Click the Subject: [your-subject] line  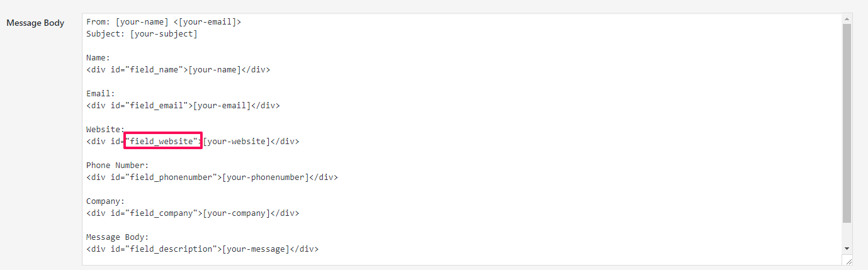pyautogui.click(x=142, y=33)
